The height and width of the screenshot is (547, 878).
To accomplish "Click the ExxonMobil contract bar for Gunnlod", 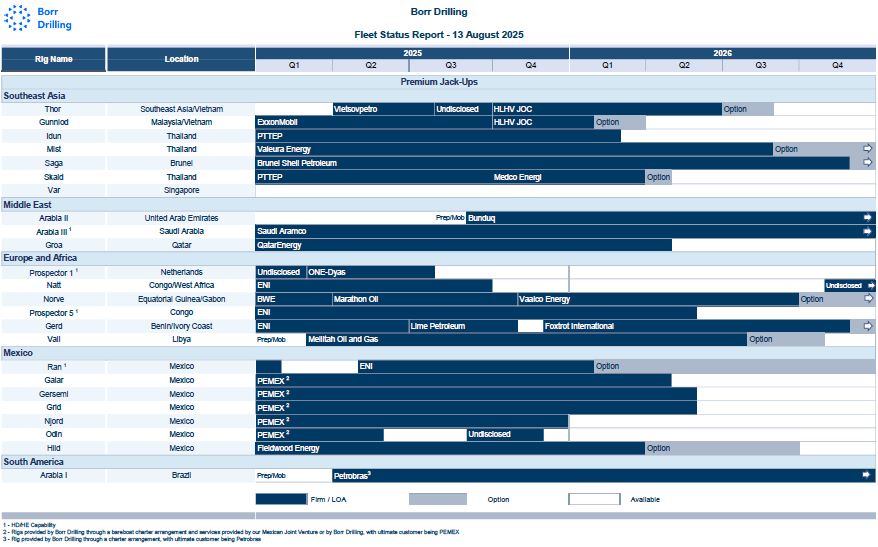I will pyautogui.click(x=373, y=122).
